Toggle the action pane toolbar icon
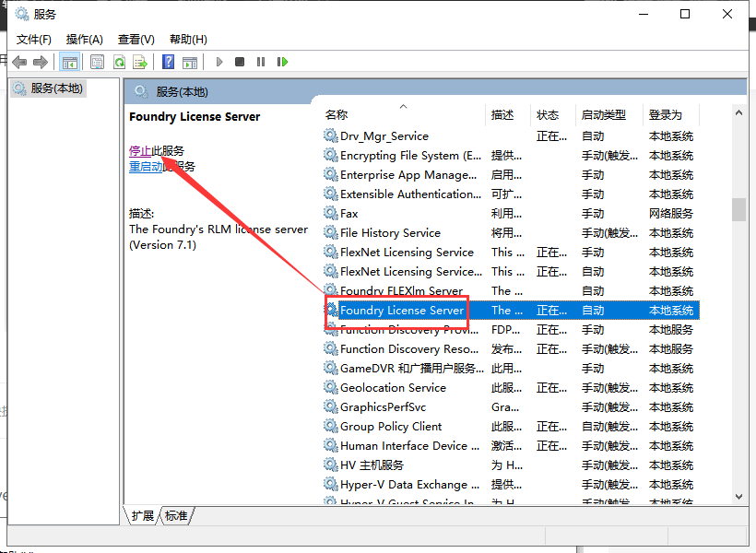The height and width of the screenshot is (553, 756). (x=190, y=62)
